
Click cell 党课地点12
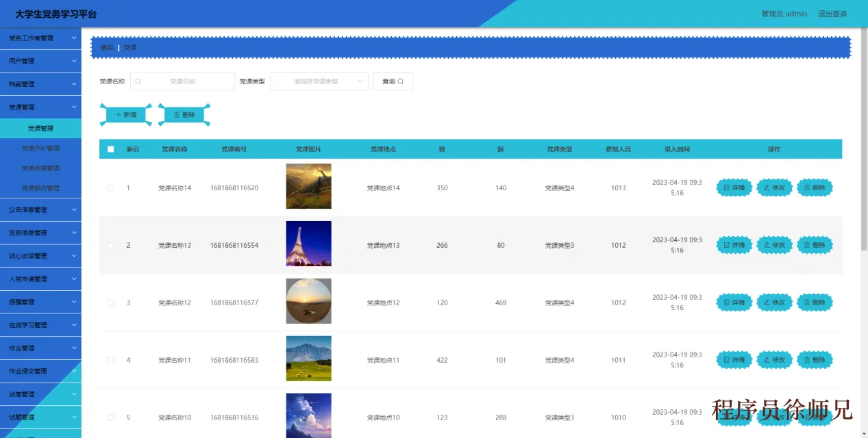click(384, 302)
